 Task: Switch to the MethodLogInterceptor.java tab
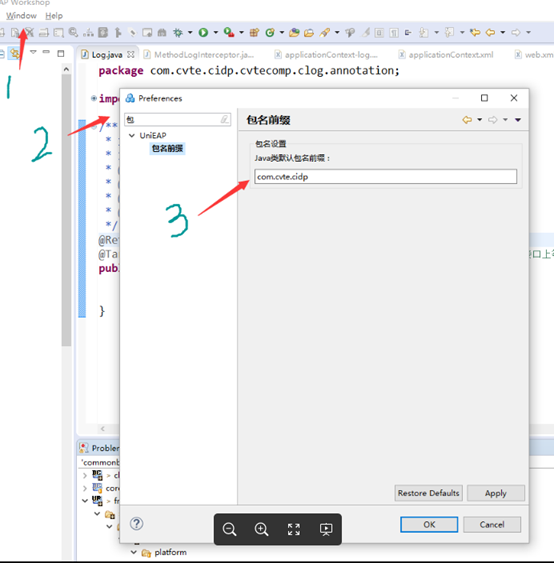(200, 55)
